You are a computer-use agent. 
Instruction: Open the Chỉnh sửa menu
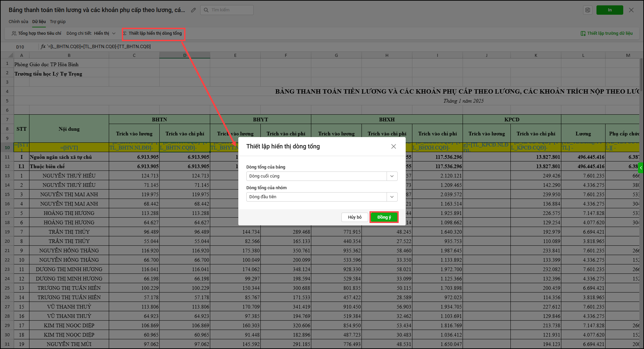18,22
